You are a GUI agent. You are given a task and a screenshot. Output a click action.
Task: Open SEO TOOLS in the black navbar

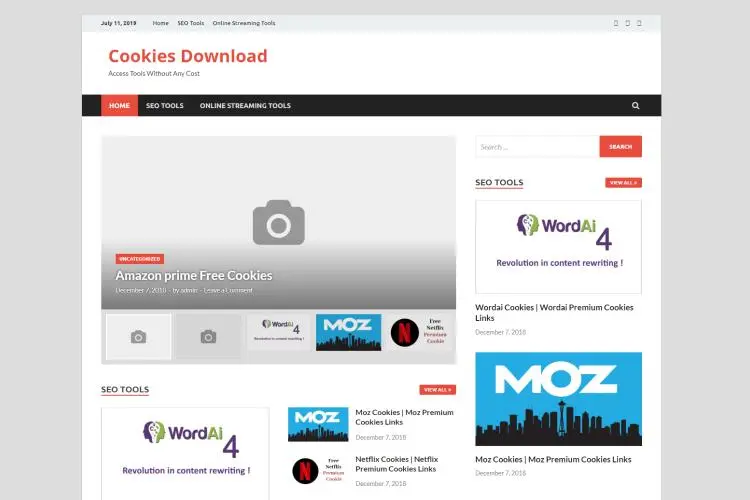click(x=165, y=105)
